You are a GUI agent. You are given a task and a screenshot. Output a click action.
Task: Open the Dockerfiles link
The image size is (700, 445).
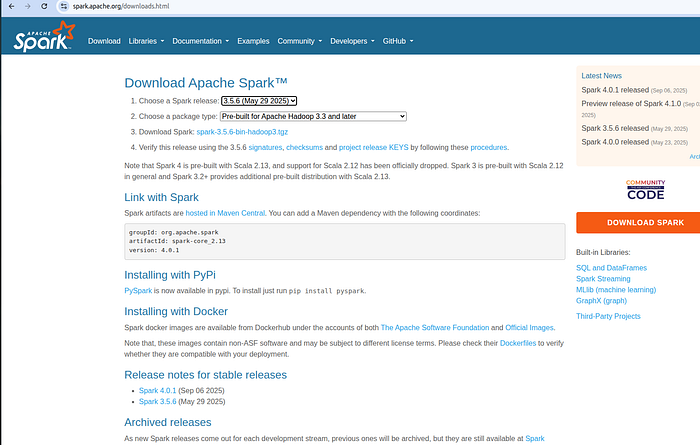point(518,343)
